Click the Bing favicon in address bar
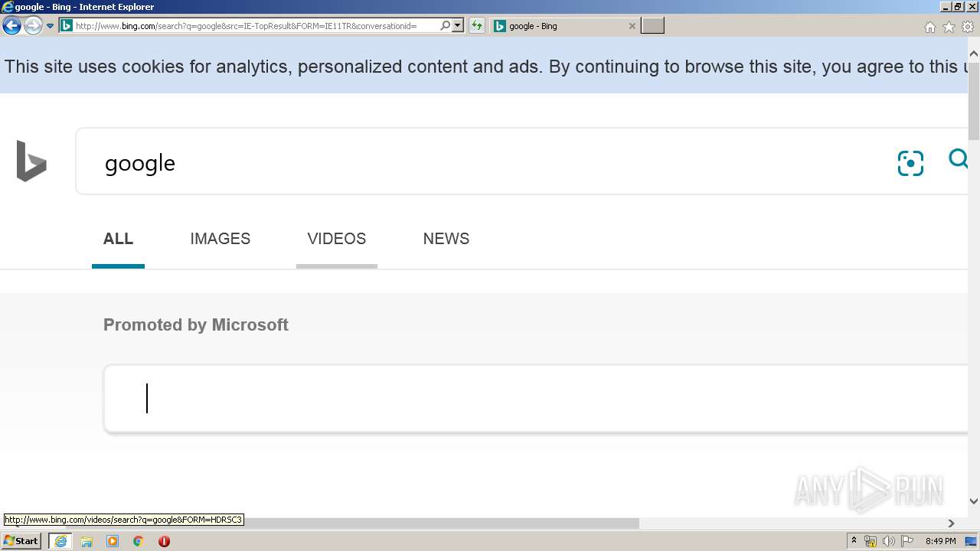980x551 pixels. (67, 25)
